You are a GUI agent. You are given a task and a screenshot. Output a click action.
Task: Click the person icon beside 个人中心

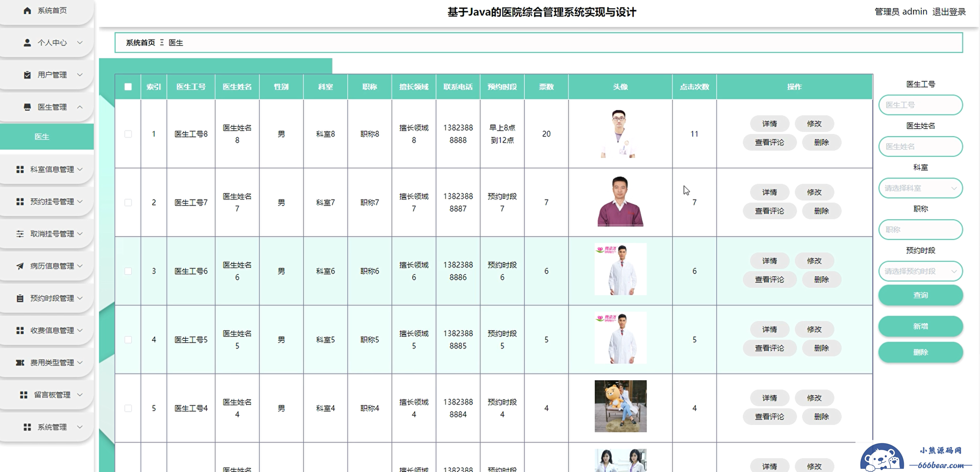point(27,42)
